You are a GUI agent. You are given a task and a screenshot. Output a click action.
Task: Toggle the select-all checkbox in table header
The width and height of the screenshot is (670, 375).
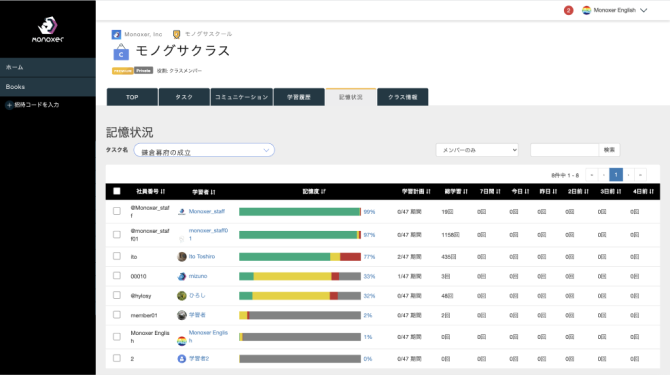click(117, 191)
